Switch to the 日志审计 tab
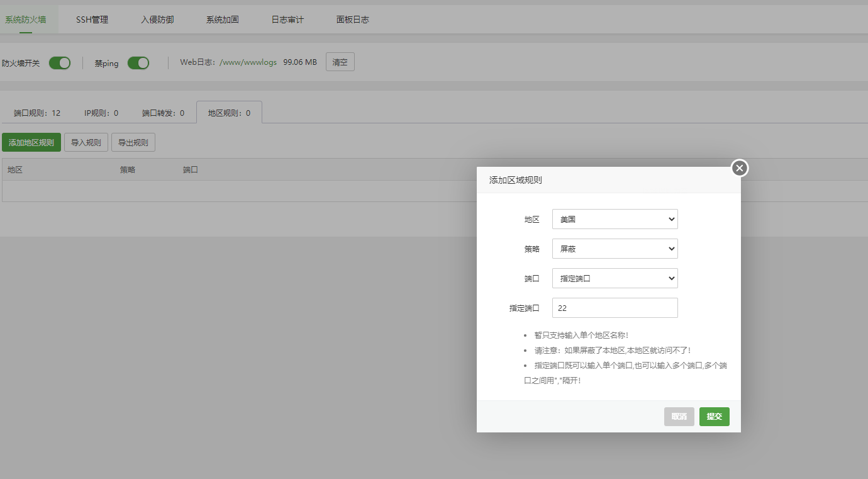Screen dimensions: 868x479 [287, 20]
